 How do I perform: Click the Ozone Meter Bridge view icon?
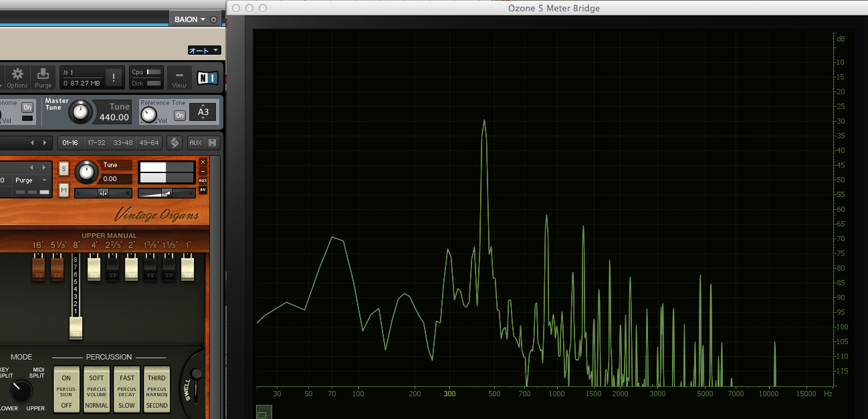pyautogui.click(x=263, y=412)
